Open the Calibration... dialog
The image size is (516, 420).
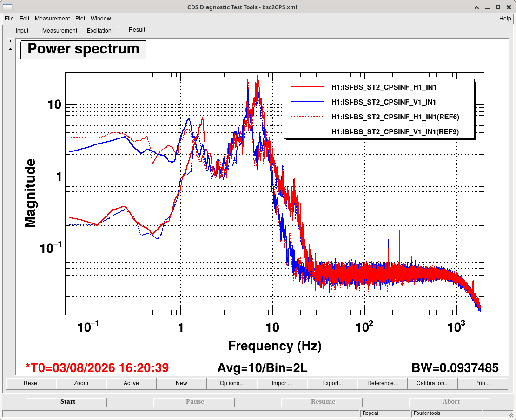[432, 383]
